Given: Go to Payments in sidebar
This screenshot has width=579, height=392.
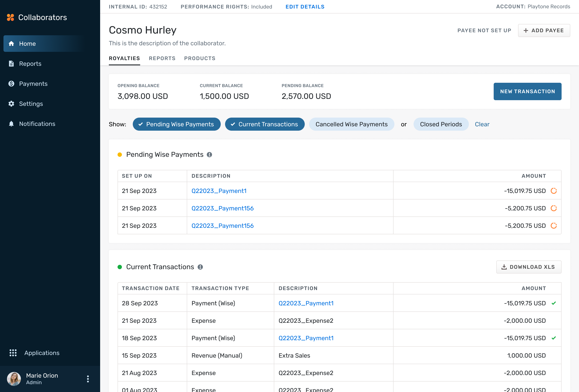Looking at the screenshot, I should (x=33, y=83).
